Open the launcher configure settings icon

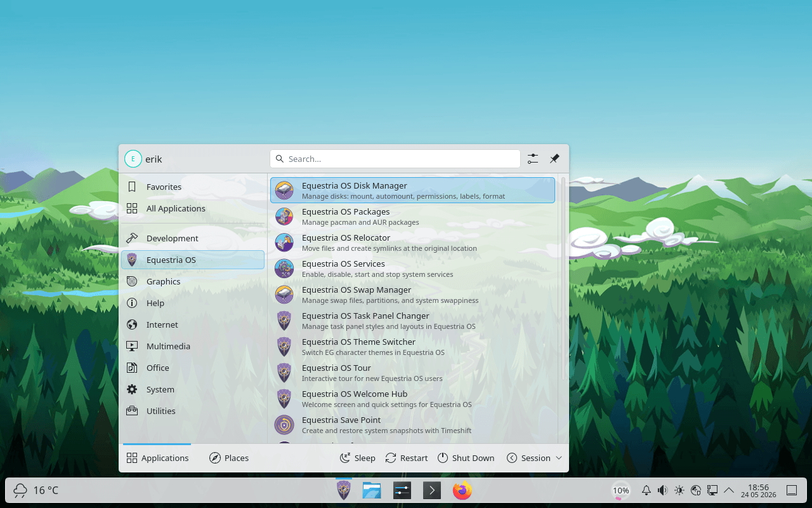[533, 159]
